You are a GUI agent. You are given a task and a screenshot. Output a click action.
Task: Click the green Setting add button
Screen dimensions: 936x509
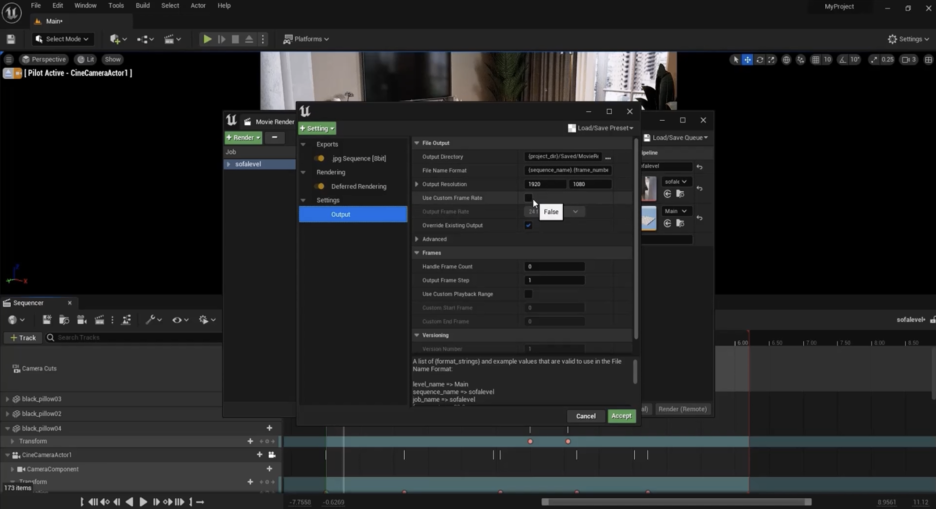coord(317,128)
